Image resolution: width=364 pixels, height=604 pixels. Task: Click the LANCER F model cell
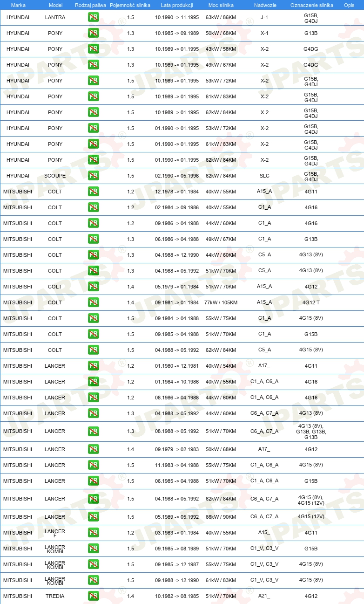[55, 533]
